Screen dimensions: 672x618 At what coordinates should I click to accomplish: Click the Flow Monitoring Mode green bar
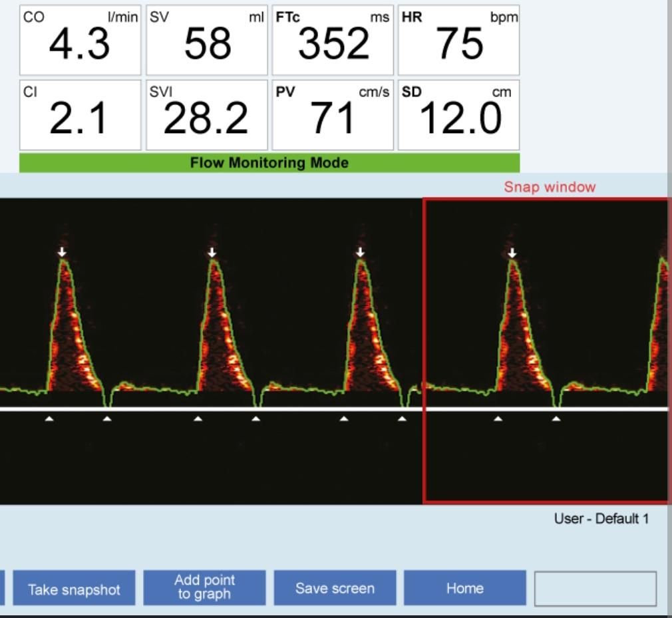(269, 163)
